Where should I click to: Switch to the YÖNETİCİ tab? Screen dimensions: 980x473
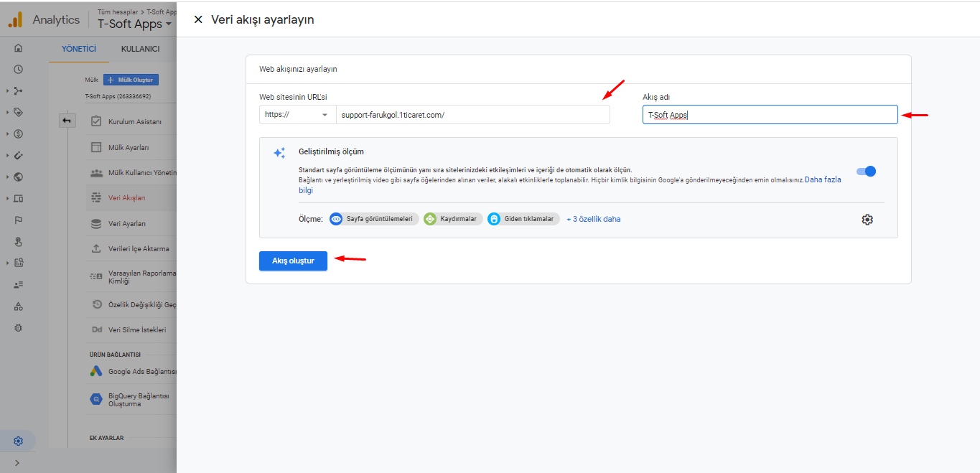coord(79,49)
